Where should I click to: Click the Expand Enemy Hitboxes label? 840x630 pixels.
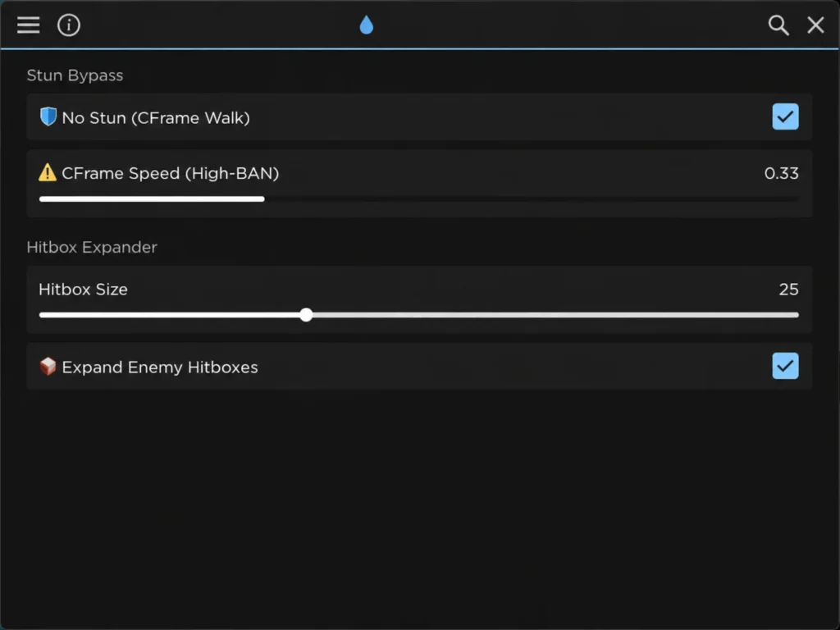tap(160, 367)
